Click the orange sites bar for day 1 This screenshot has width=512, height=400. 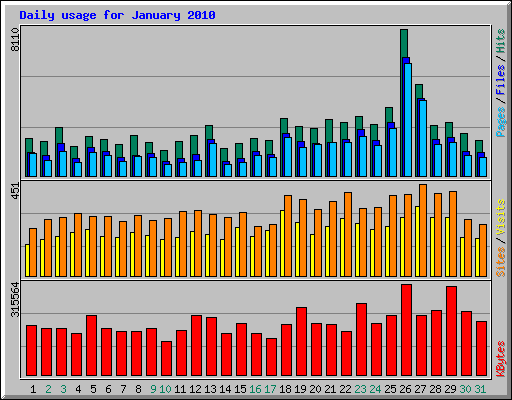33,252
